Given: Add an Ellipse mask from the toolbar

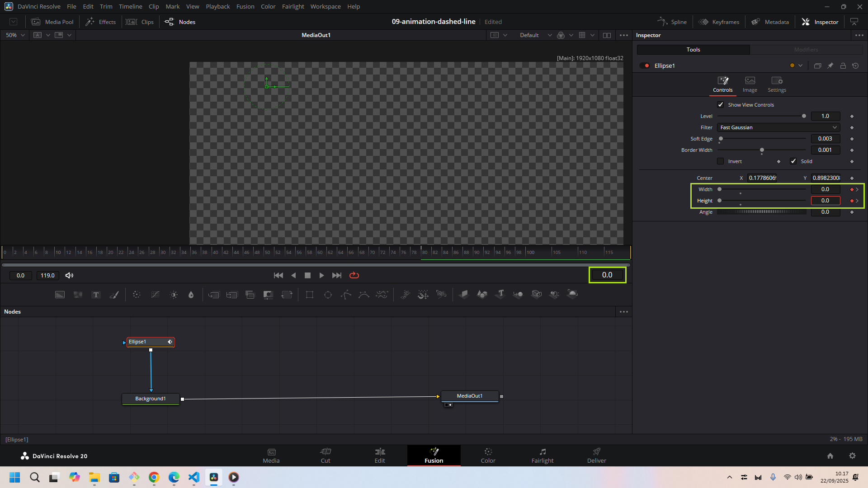Looking at the screenshot, I should point(328,295).
